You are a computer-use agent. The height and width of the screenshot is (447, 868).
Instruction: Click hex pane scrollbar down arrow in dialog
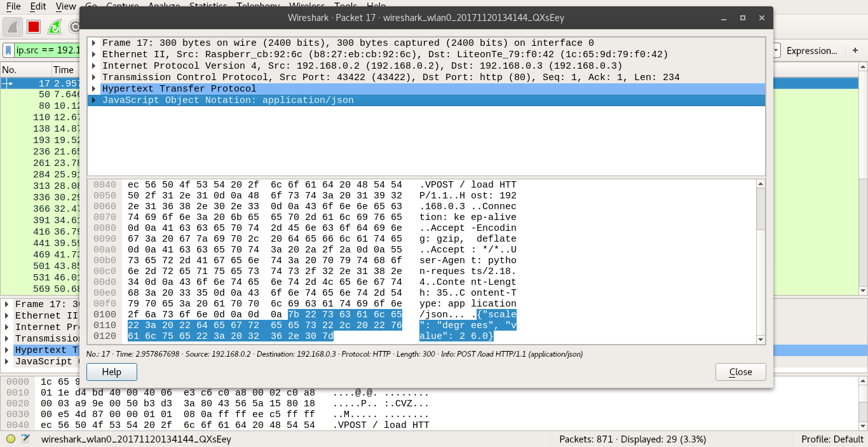(x=761, y=340)
